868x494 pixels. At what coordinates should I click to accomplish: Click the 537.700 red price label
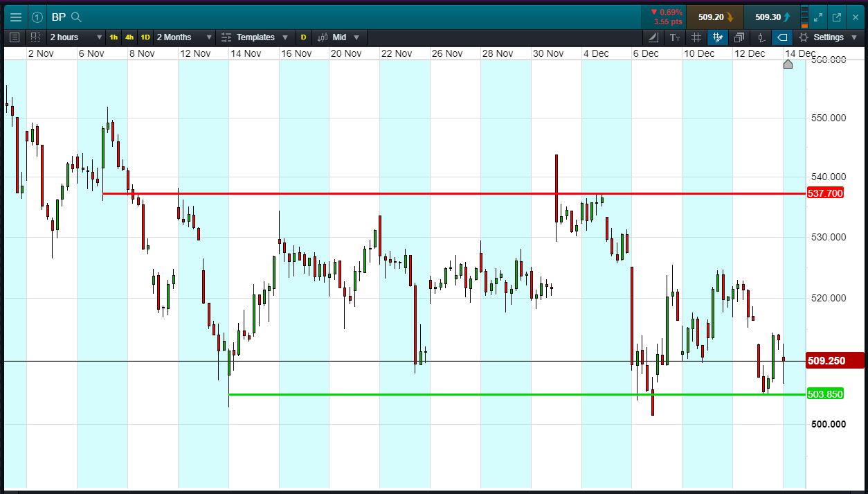pyautogui.click(x=825, y=193)
